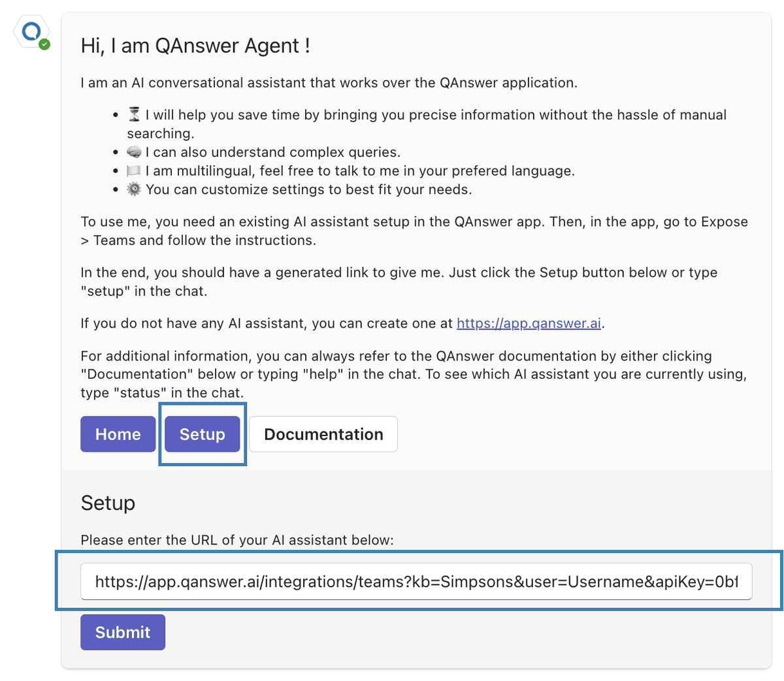Focus the AI assistant URL input field
The width and height of the screenshot is (784, 681).
pyautogui.click(x=416, y=581)
